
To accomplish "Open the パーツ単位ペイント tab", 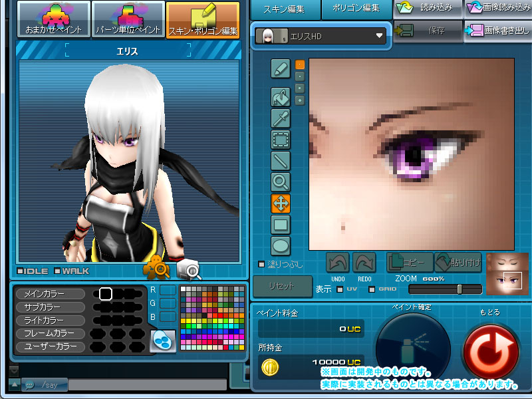I will tap(128, 19).
